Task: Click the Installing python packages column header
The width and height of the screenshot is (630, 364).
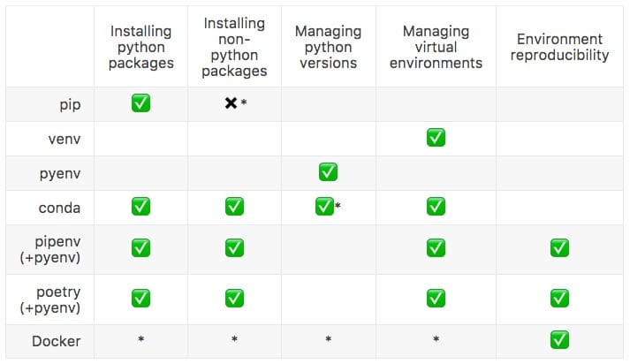Action: (x=141, y=47)
